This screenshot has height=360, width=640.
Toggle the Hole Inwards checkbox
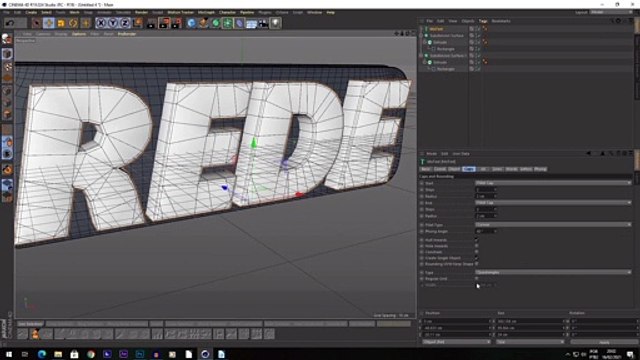tap(477, 246)
